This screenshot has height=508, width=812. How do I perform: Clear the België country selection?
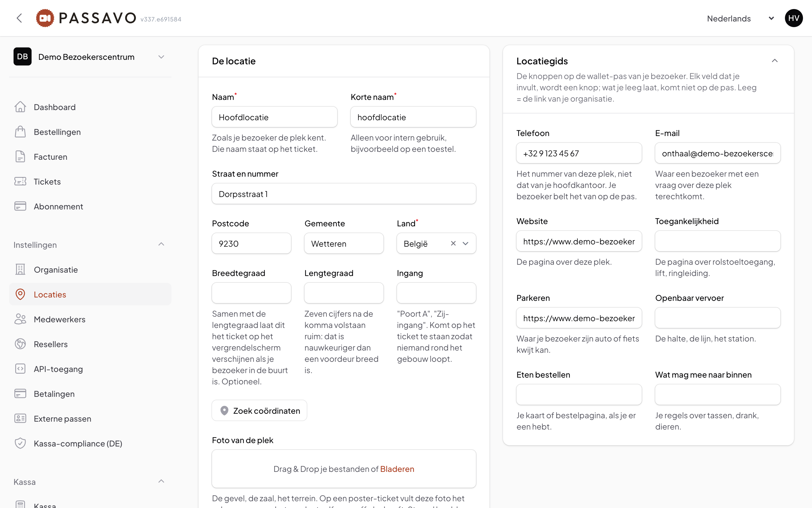point(453,244)
